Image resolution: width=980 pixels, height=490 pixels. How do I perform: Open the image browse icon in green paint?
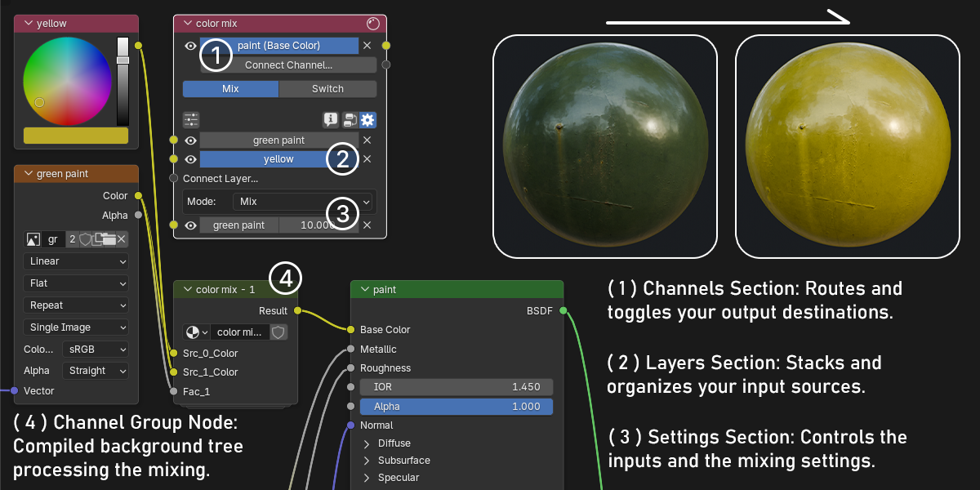coord(33,239)
